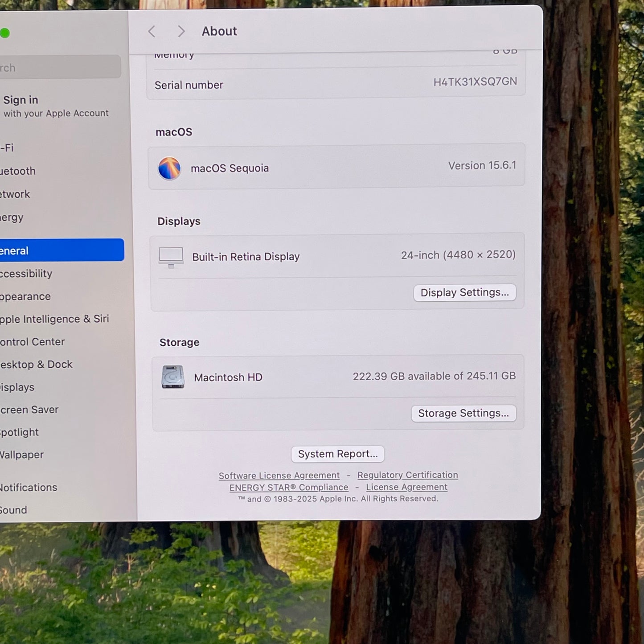The width and height of the screenshot is (644, 644).
Task: View the Regulatory Certification link
Action: click(x=407, y=475)
